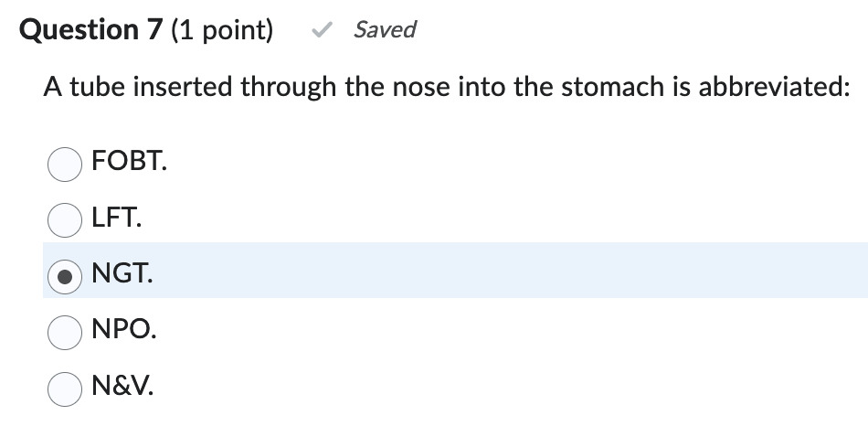This screenshot has width=868, height=426.
Task: Click the italic Saved status text
Action: click(x=385, y=30)
